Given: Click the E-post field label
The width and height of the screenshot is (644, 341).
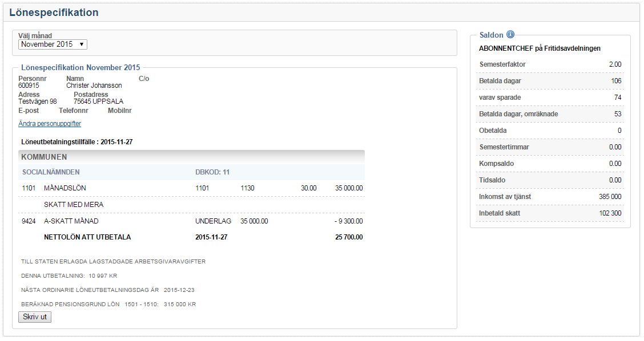Looking at the screenshot, I should (x=29, y=111).
